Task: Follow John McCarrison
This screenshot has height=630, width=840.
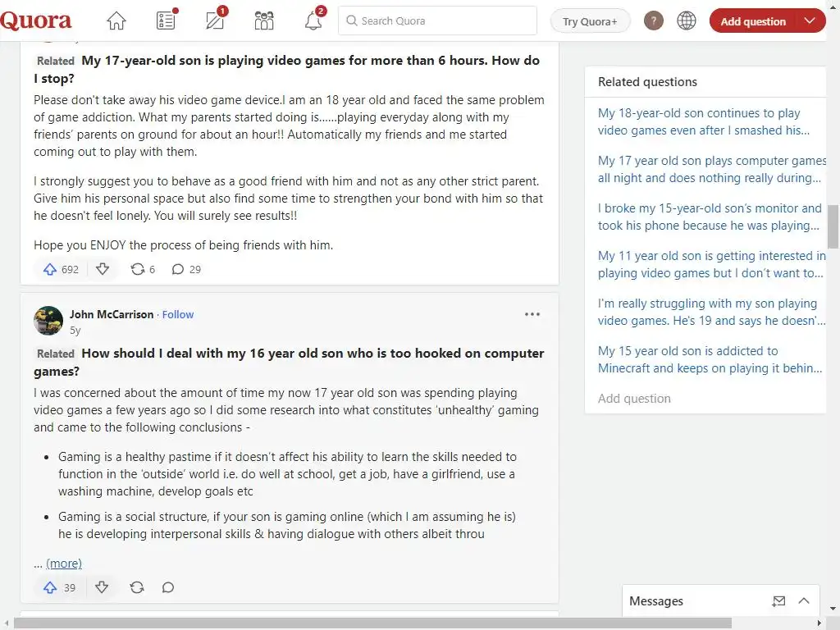Action: click(x=178, y=314)
